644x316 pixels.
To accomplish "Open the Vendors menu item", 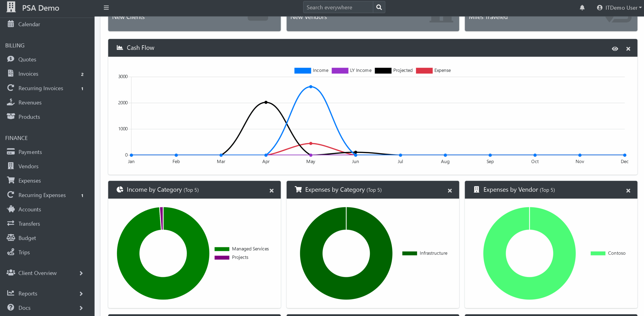I will point(28,166).
